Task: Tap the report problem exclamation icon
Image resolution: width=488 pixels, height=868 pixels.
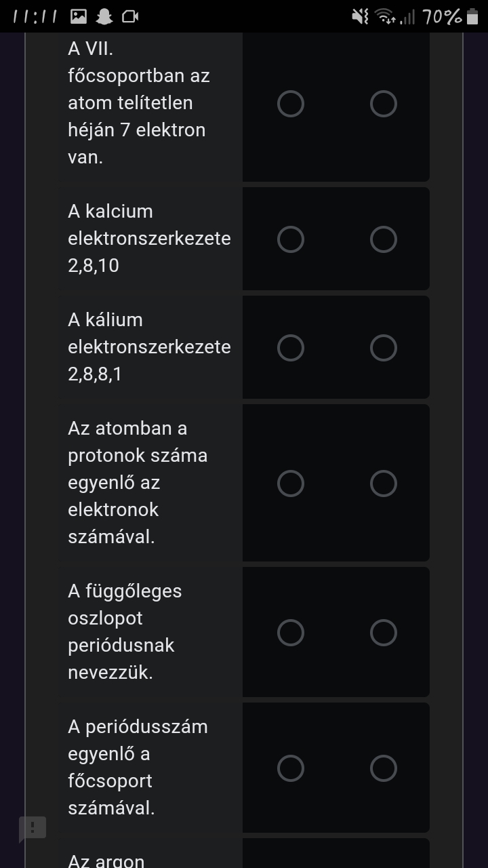Action: tap(32, 828)
